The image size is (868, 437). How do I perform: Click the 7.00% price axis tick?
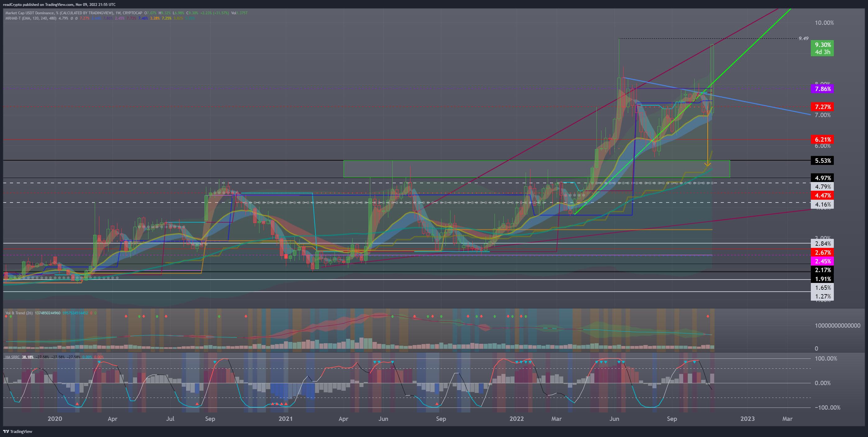point(823,115)
